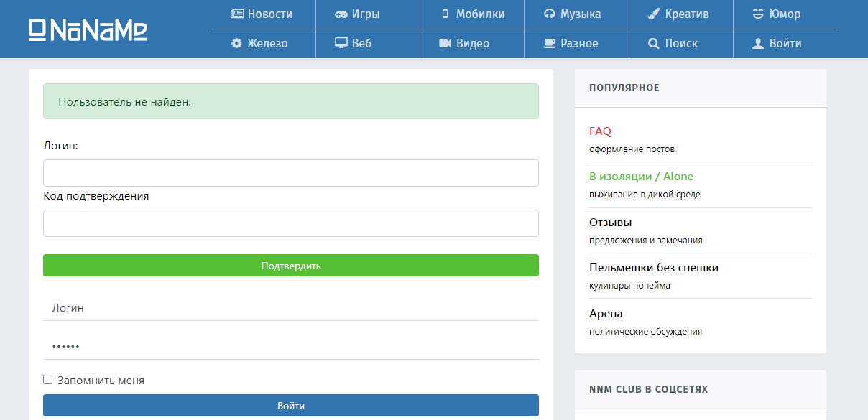Screen dimensions: 868x420
Task: Open the В изоляции / Alone link
Action: [x=641, y=177]
